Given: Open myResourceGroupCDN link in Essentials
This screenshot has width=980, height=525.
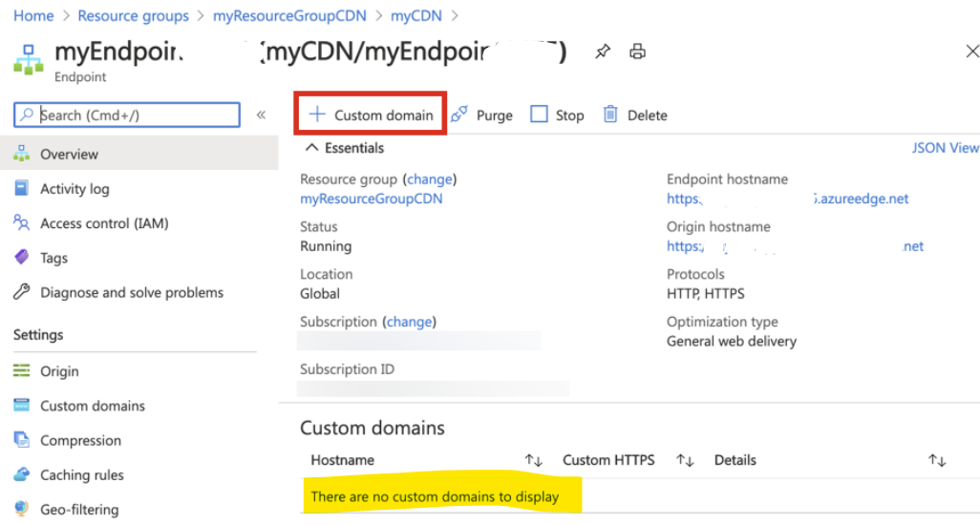Looking at the screenshot, I should (x=372, y=199).
